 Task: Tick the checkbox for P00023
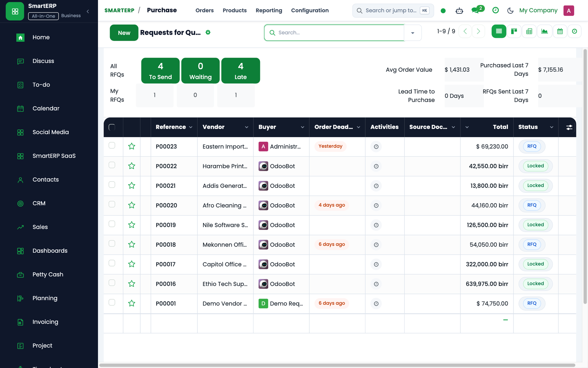pos(112,145)
